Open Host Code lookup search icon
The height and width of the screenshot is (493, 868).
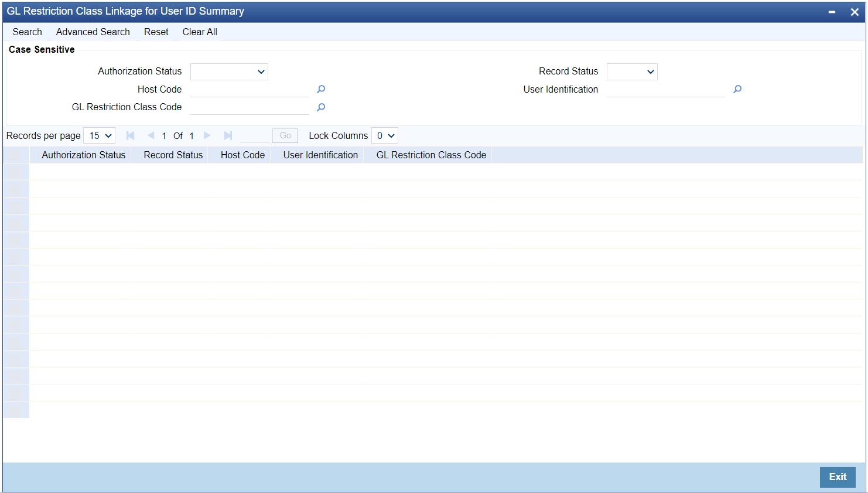tap(321, 89)
